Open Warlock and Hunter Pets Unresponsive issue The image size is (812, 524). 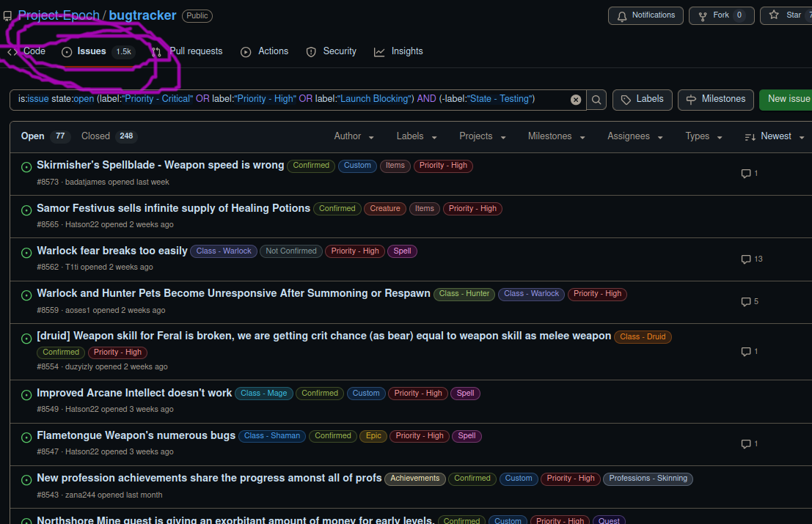233,293
